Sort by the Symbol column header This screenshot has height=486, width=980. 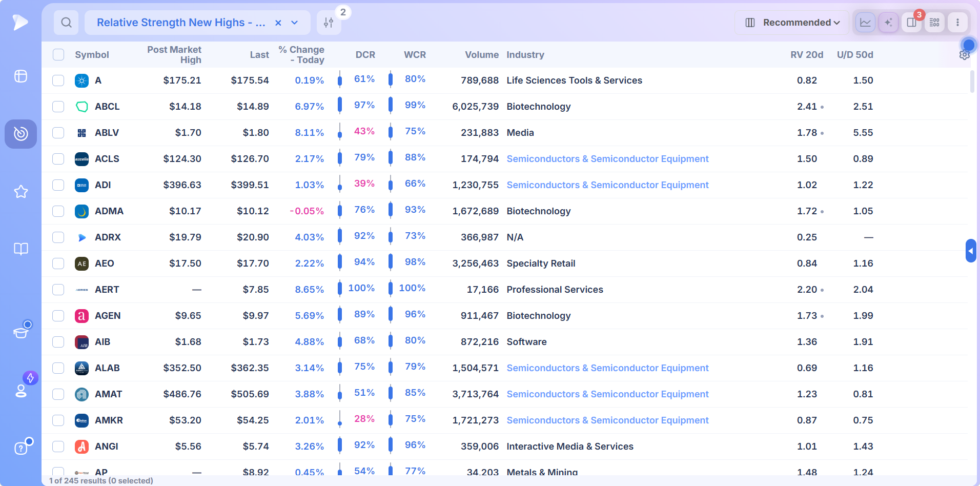coord(92,55)
